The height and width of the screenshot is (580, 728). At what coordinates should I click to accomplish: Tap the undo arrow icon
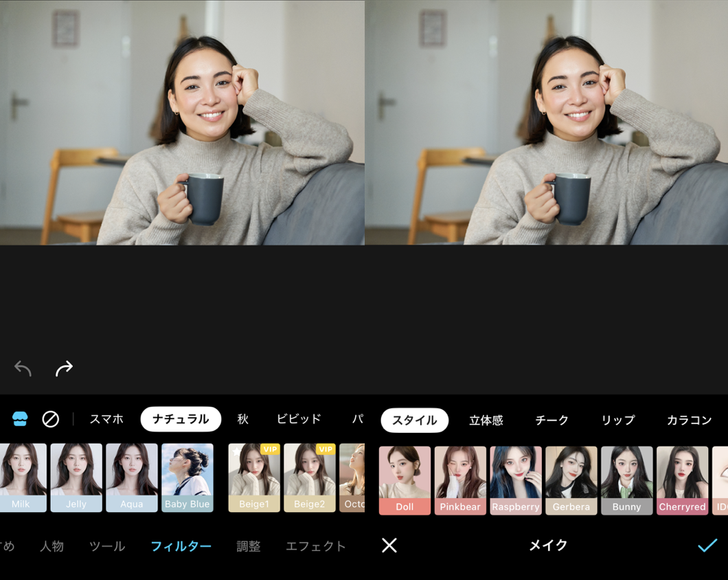click(23, 369)
